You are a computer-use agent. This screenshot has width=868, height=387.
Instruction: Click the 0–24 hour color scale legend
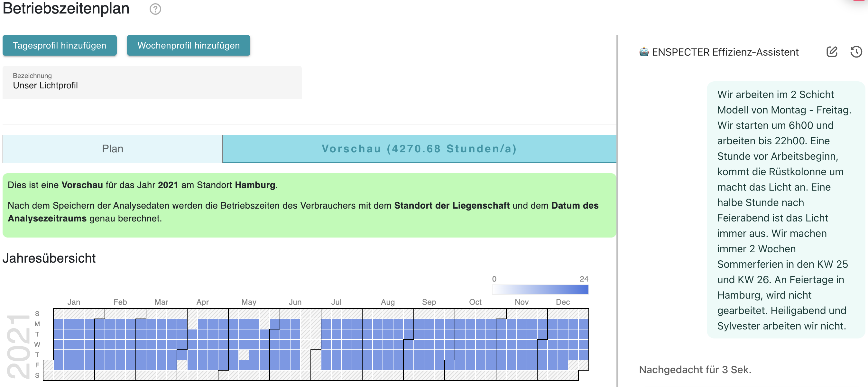(x=540, y=289)
